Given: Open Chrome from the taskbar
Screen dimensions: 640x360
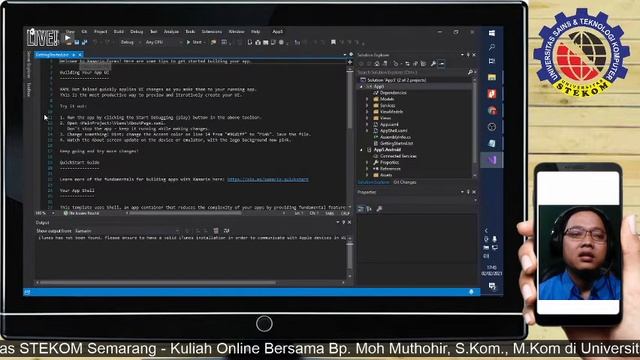Looking at the screenshot, I should 492,110.
